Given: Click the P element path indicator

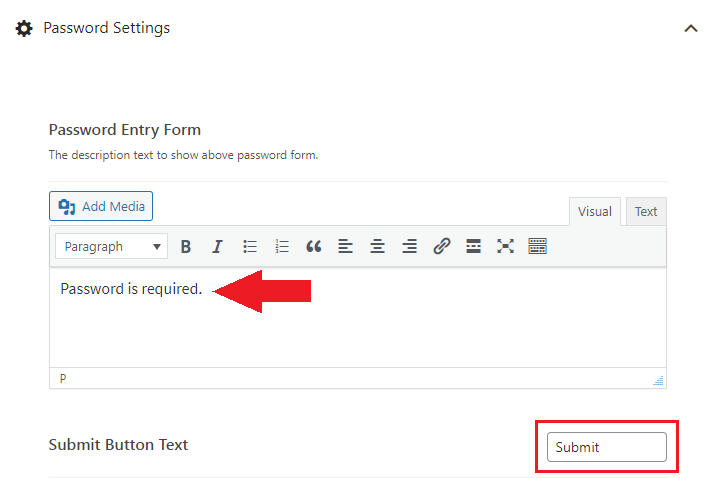Looking at the screenshot, I should coord(63,378).
